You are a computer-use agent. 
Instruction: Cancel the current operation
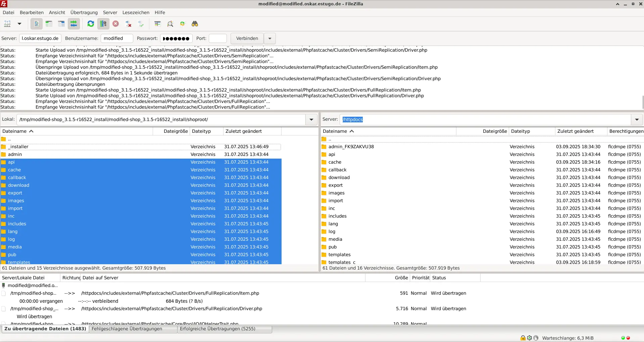[116, 24]
